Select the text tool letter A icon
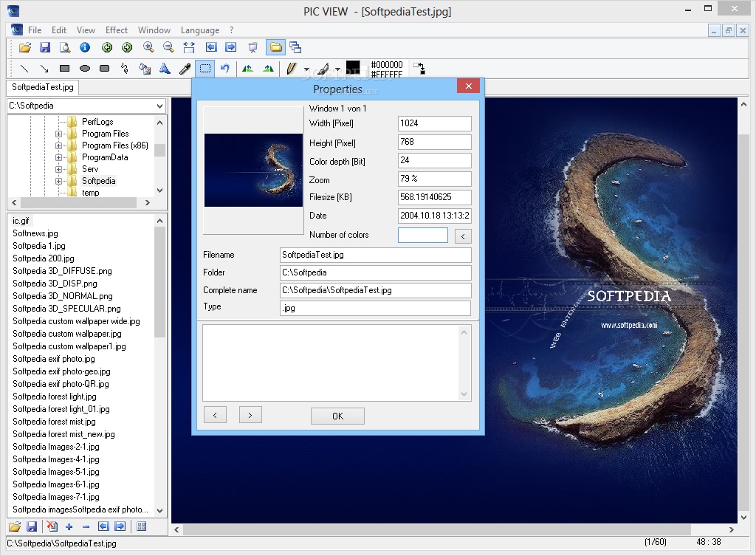 [x=165, y=69]
